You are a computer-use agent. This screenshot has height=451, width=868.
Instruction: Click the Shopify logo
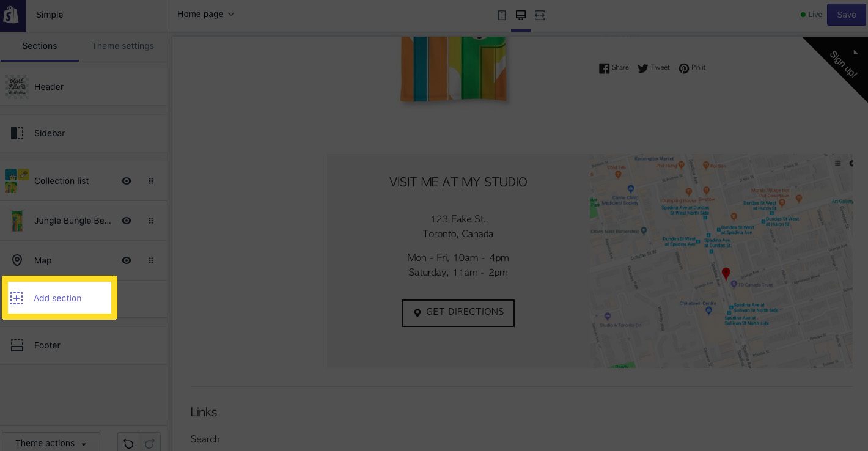point(12,14)
